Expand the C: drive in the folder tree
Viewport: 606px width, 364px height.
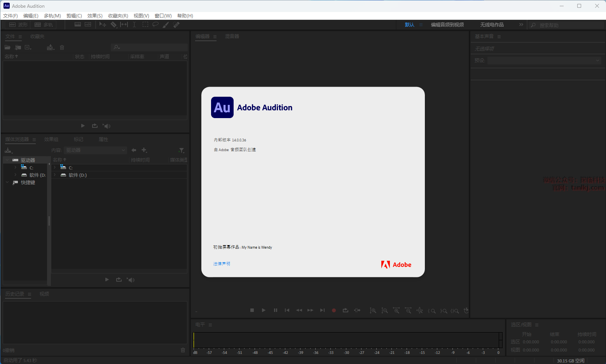point(16,167)
